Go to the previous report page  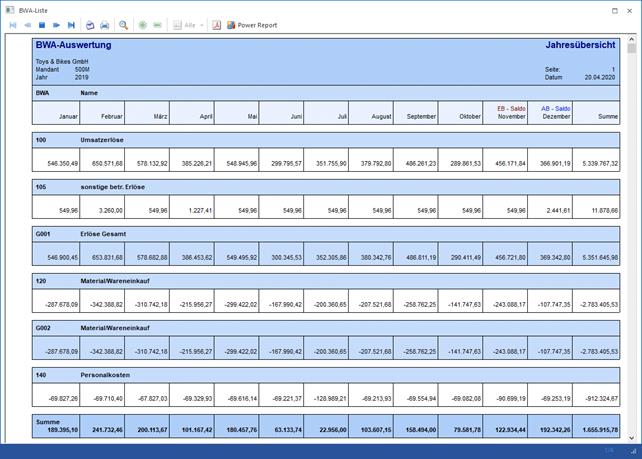coord(27,25)
